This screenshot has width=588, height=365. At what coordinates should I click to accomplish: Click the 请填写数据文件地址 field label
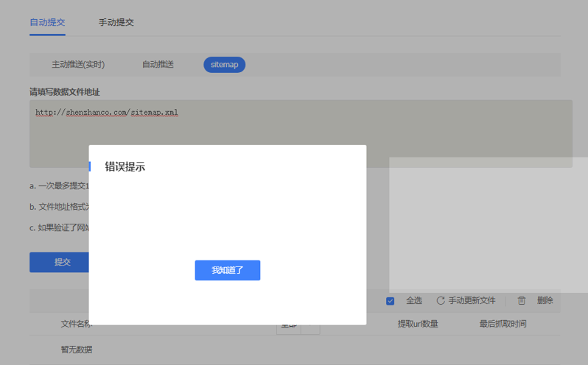point(65,92)
